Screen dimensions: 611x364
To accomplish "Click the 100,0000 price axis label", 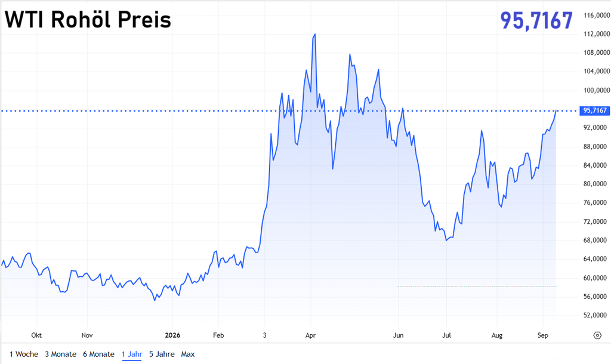I will tap(596, 90).
